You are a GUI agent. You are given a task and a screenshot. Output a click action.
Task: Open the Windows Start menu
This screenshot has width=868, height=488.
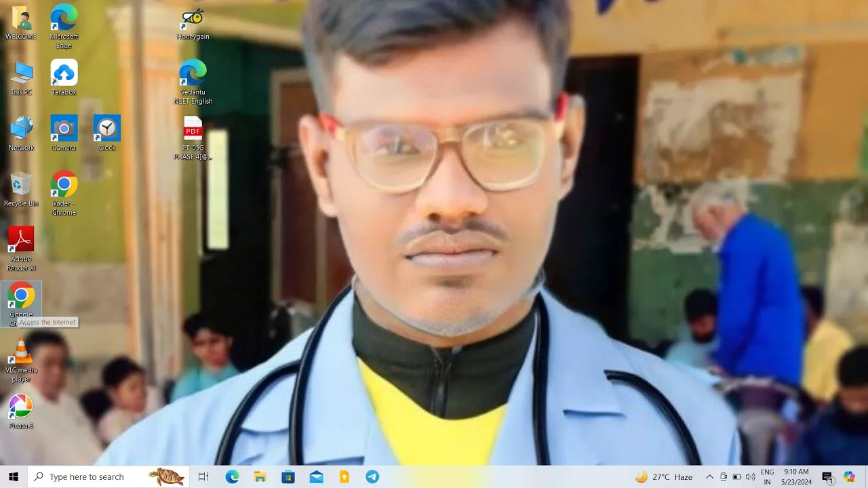pos(14,477)
